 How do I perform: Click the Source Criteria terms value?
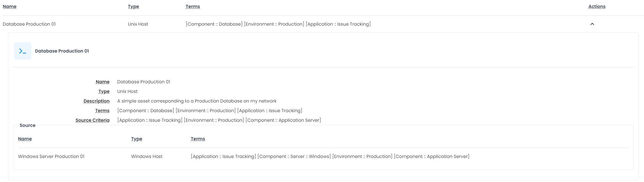tap(219, 120)
